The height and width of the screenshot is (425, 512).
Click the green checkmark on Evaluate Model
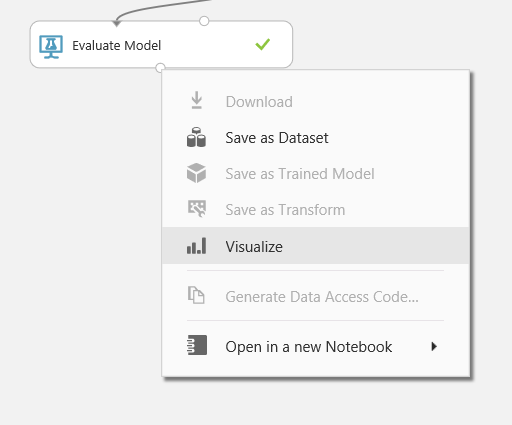tap(263, 44)
